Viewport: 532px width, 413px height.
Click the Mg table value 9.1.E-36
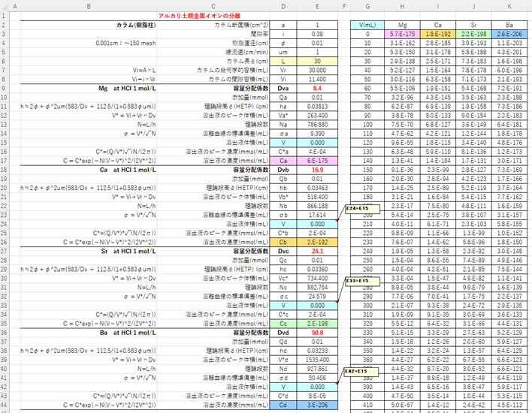point(403,170)
